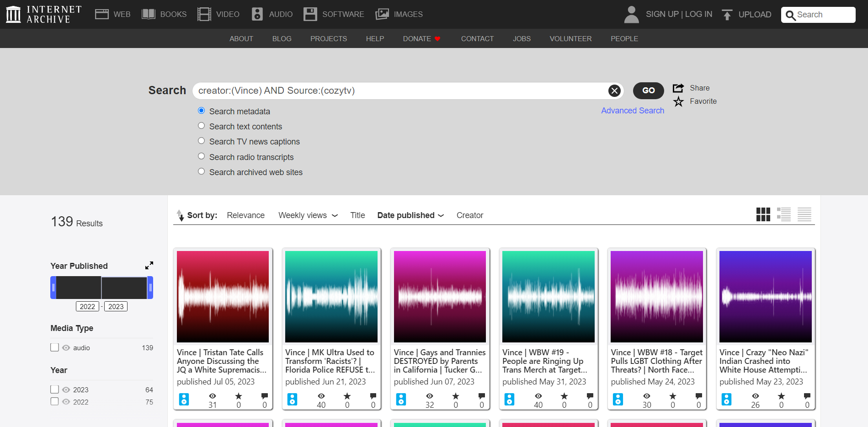Click favorites star on Crazy Neo Nazi card
This screenshot has width=868, height=427.
[781, 396]
